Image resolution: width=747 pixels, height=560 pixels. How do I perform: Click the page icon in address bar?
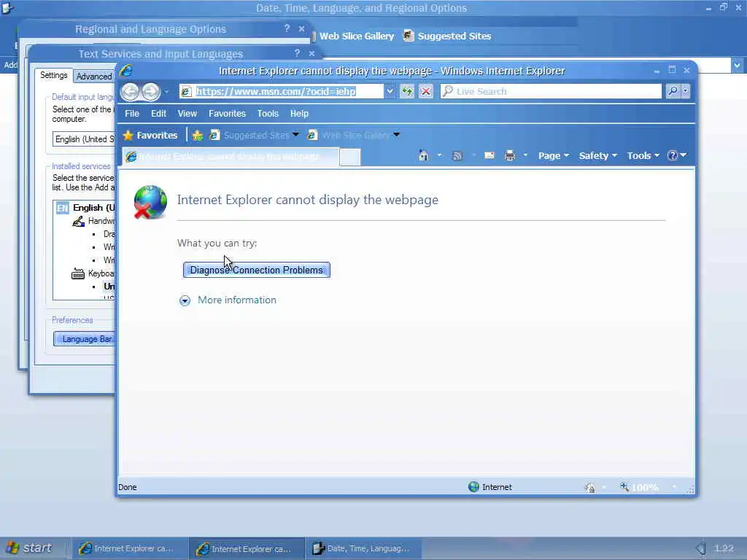pos(186,91)
